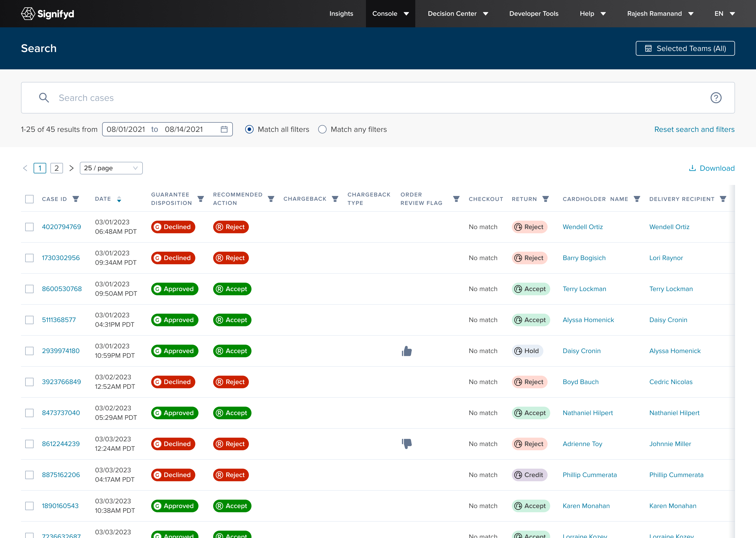Go to the Insights tab
The width and height of the screenshot is (756, 538).
click(341, 14)
